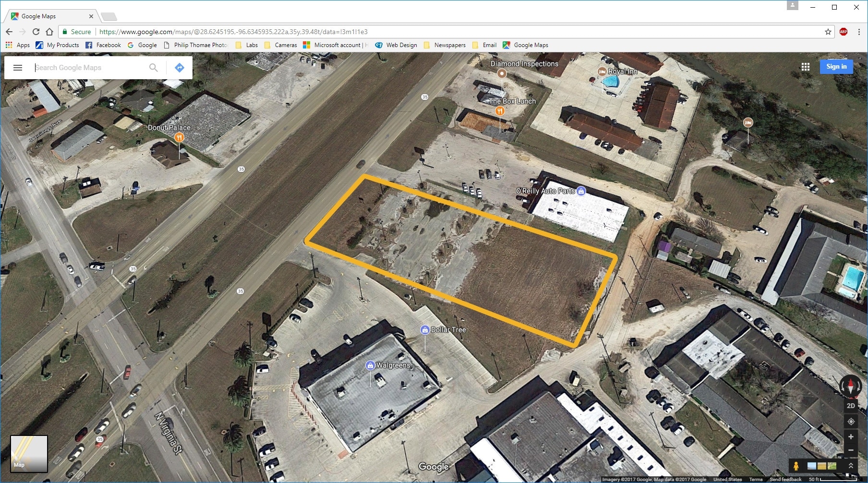868x483 pixels.
Task: Activate the Show Your Location target icon
Action: pyautogui.click(x=851, y=422)
